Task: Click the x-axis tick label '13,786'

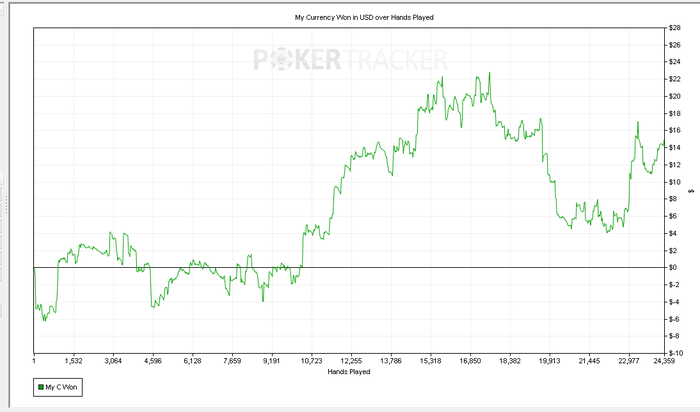Action: point(391,361)
